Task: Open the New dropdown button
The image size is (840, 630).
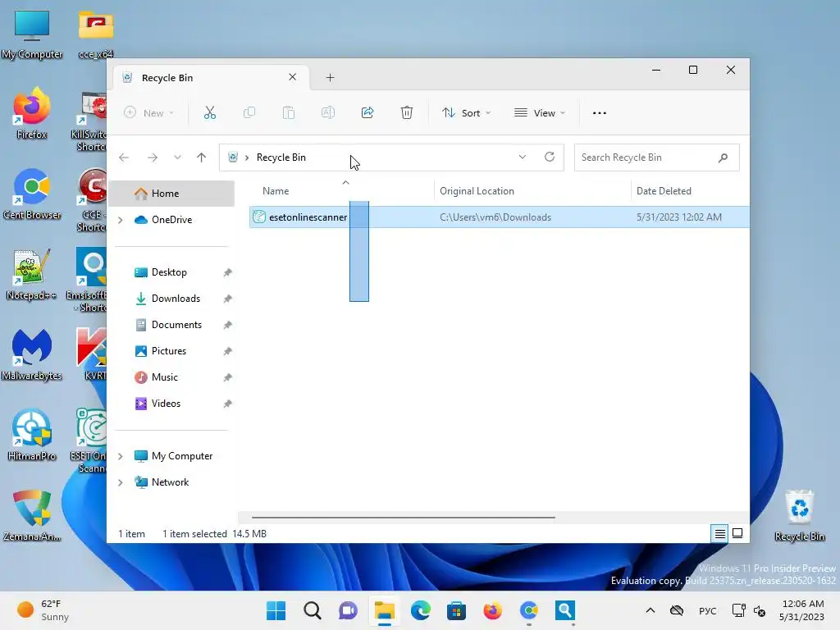Action: coord(149,113)
